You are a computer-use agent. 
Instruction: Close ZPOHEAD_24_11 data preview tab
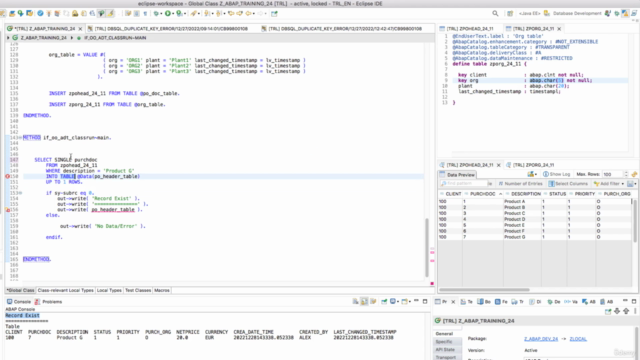498,165
